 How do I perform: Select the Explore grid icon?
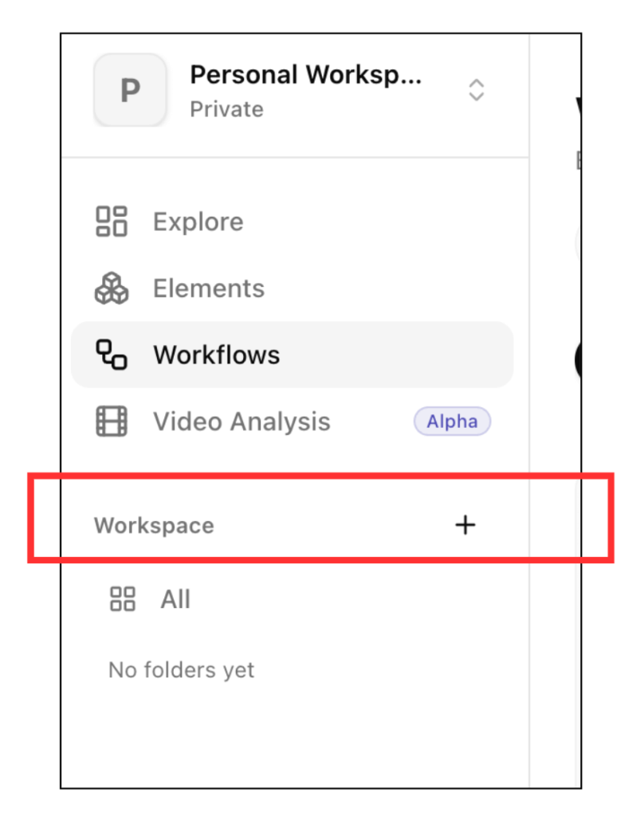pos(111,222)
